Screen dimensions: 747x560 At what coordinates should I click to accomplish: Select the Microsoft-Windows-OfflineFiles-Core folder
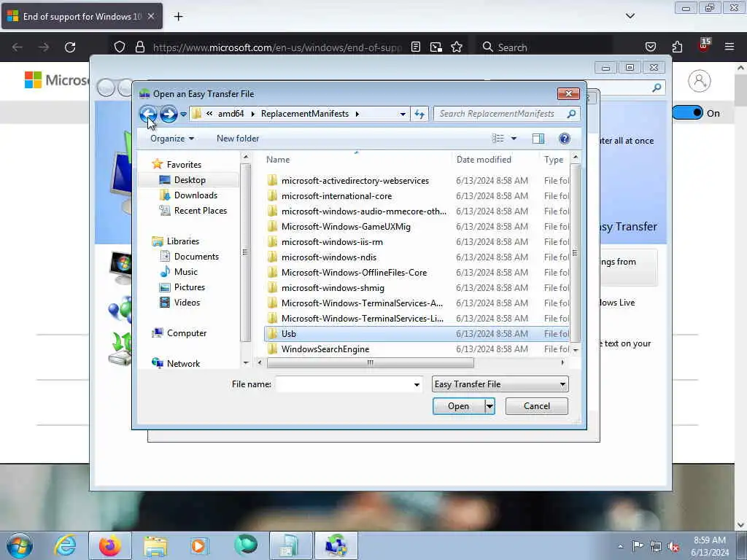354,273
